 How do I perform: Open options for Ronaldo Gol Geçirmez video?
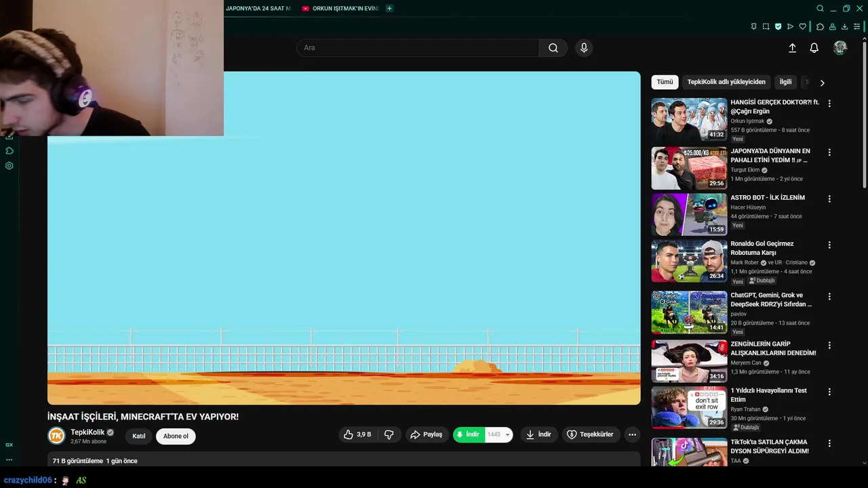click(x=829, y=245)
